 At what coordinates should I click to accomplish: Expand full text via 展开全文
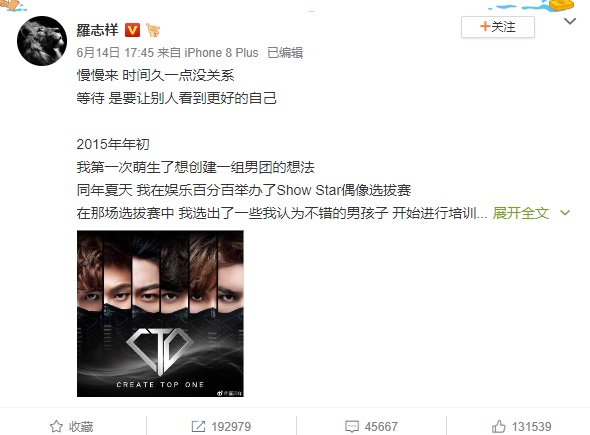click(521, 213)
